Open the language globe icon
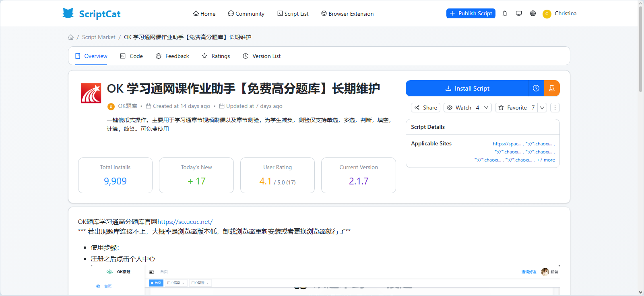644x296 pixels. [533, 13]
